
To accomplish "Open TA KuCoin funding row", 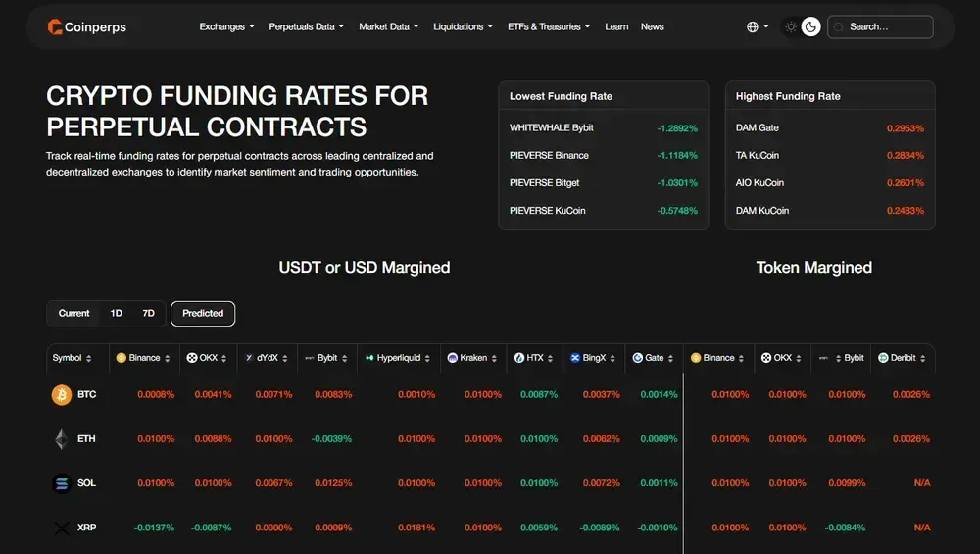I will (829, 155).
